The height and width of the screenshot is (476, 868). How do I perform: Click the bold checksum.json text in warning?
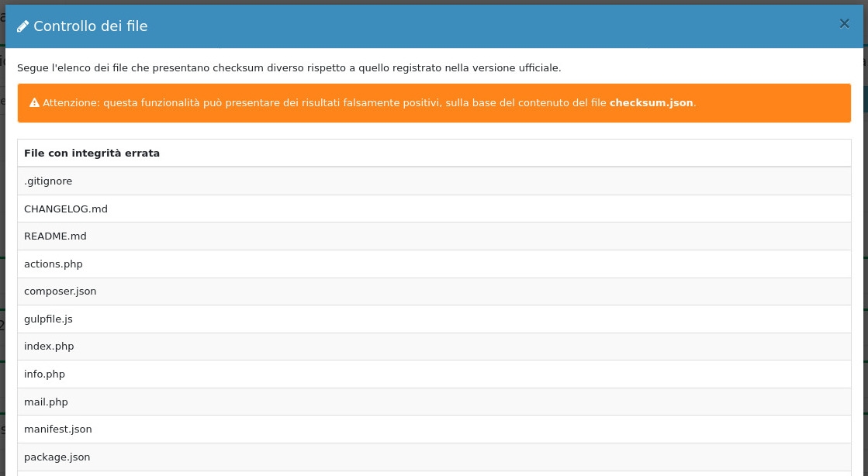[x=651, y=103]
